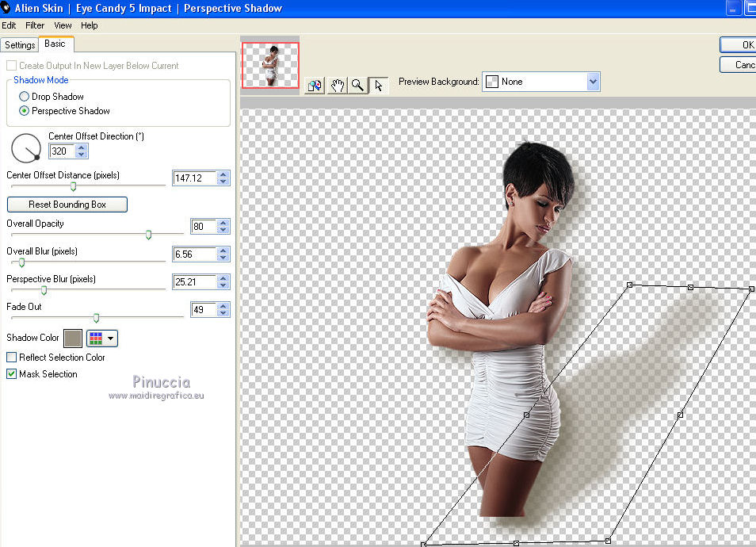
Task: Click the show original preview toggle icon
Action: (315, 86)
